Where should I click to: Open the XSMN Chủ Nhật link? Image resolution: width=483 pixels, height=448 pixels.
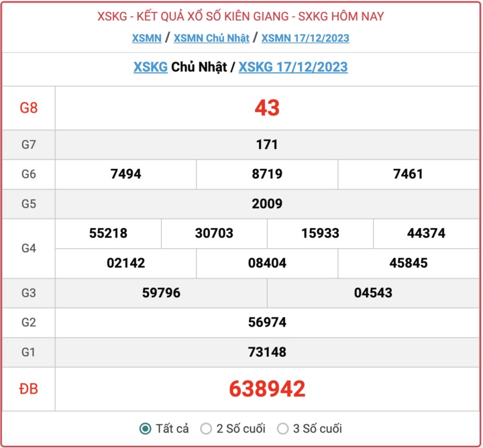[211, 38]
